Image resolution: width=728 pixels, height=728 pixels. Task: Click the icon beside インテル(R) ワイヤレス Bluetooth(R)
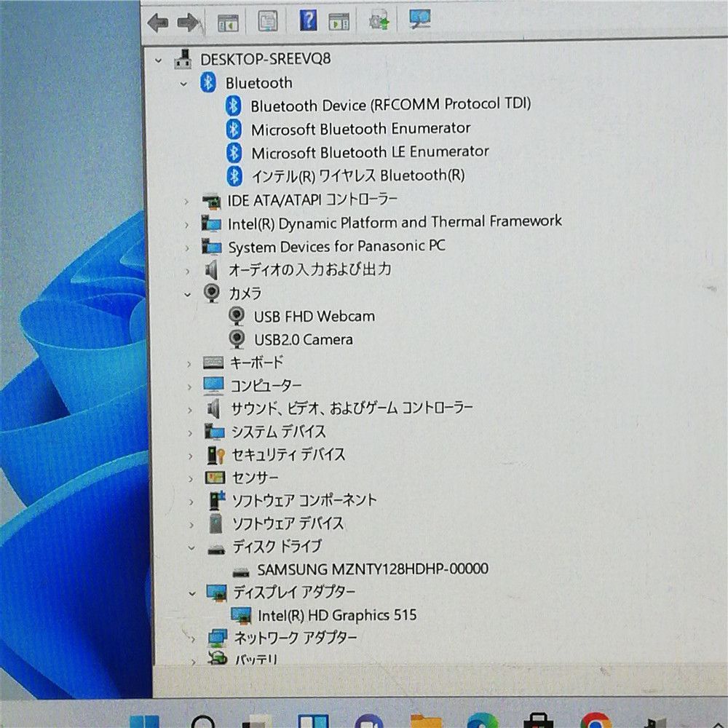click(x=234, y=176)
